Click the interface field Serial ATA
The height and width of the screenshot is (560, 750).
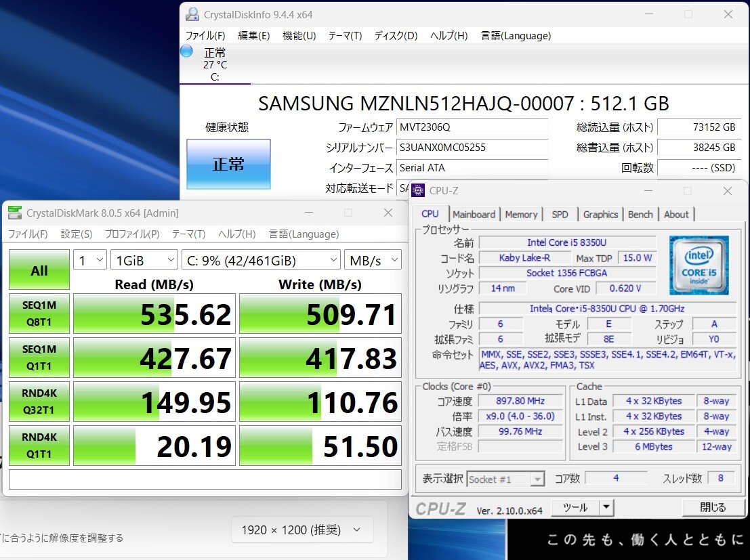coord(472,168)
